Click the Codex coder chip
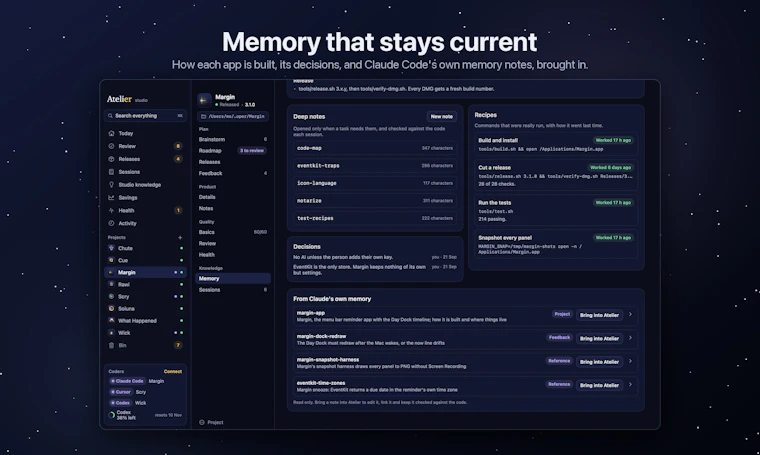Screen dimensions: 760x455 120,403
